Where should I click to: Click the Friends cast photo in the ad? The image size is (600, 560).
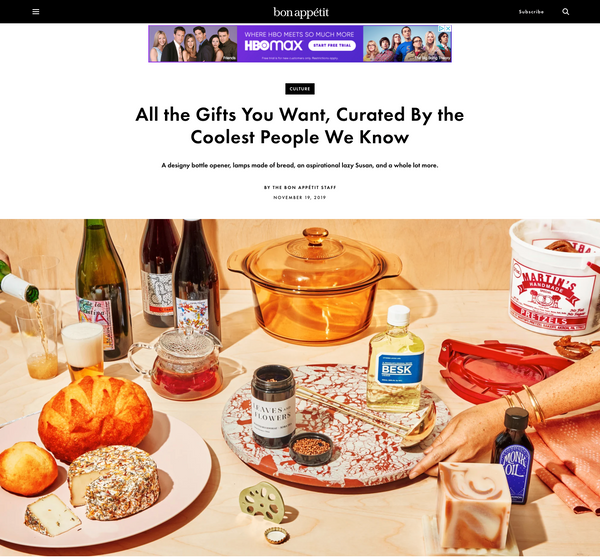click(x=193, y=44)
